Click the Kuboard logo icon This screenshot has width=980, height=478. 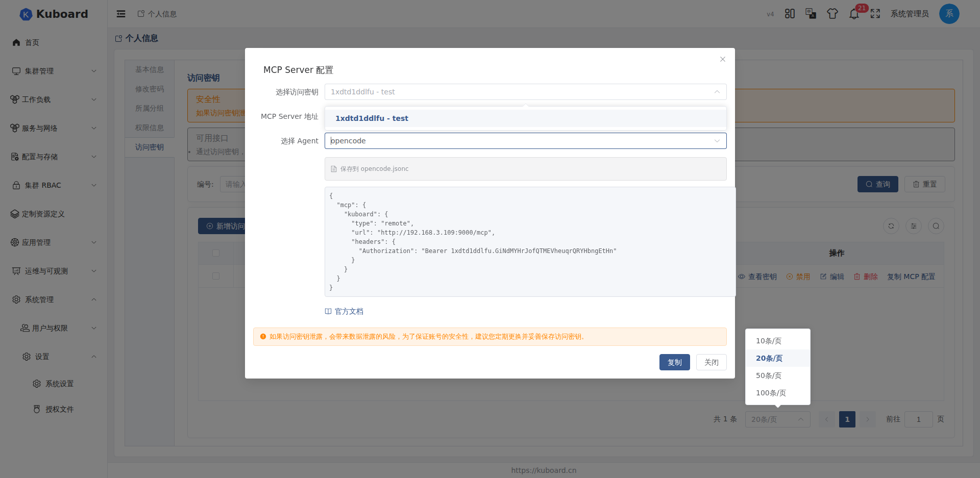click(26, 14)
